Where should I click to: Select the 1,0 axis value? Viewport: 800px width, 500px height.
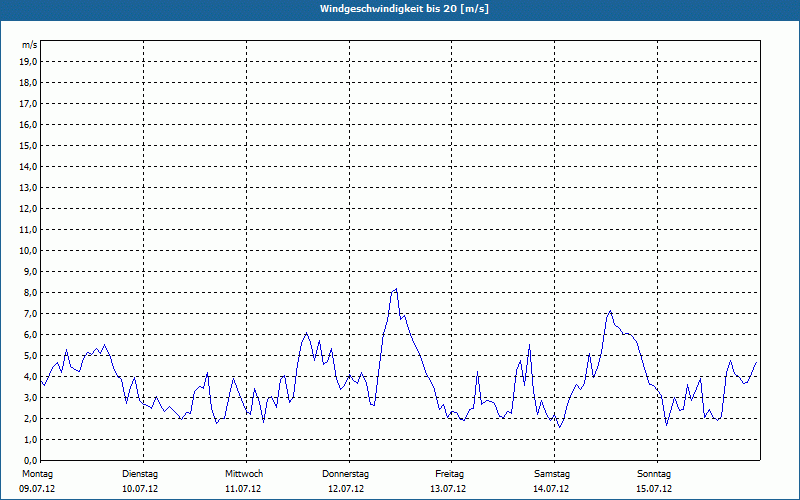(x=31, y=439)
